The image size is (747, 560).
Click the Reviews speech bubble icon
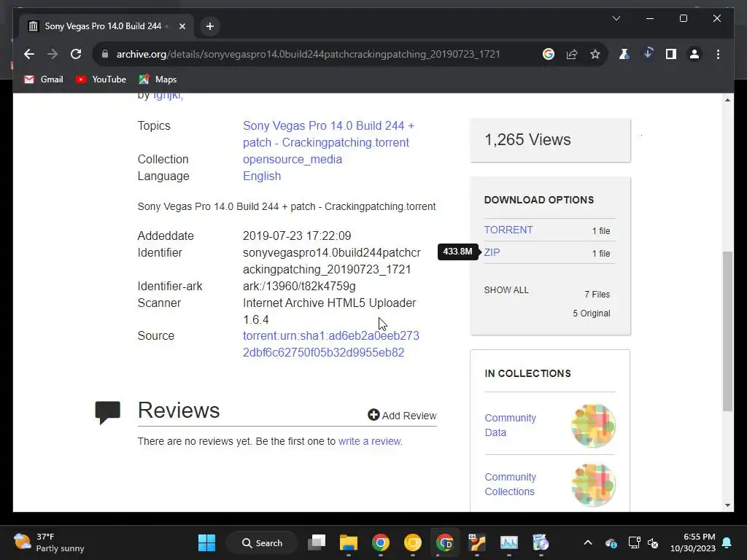click(x=108, y=413)
